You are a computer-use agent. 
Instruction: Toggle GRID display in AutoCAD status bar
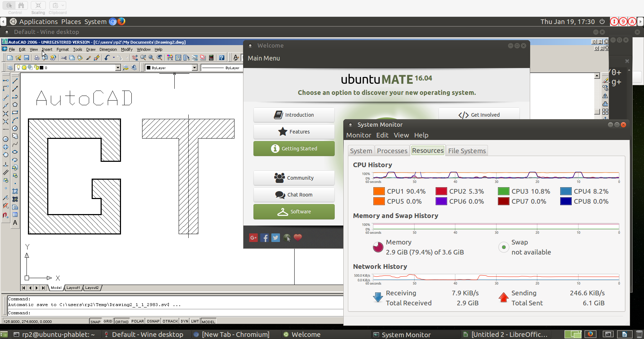tap(108, 321)
